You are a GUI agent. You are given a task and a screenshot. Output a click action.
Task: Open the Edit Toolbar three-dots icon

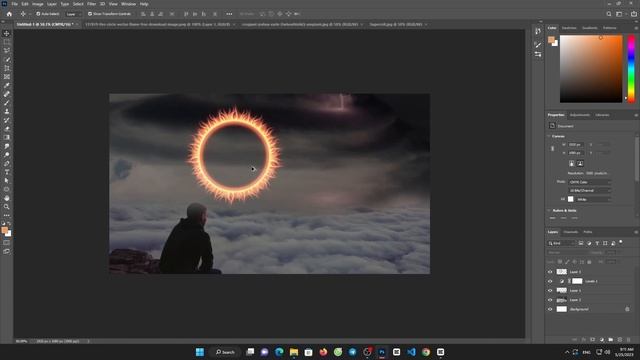click(7, 215)
